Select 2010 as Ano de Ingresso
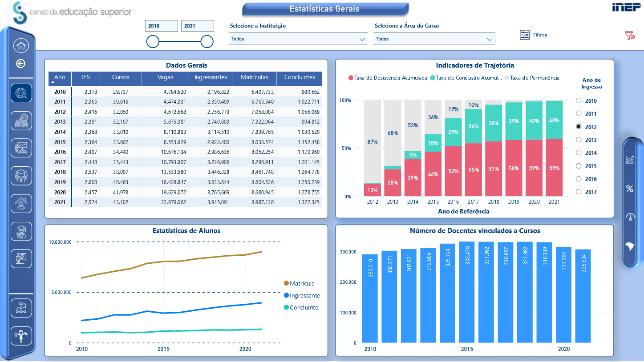This screenshot has height=362, width=644. click(x=579, y=101)
